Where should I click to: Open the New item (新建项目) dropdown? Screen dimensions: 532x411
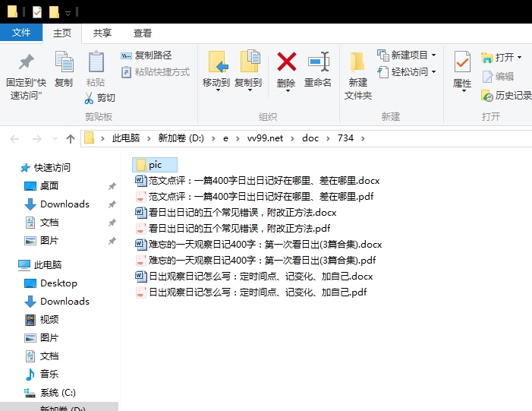[x=407, y=55]
